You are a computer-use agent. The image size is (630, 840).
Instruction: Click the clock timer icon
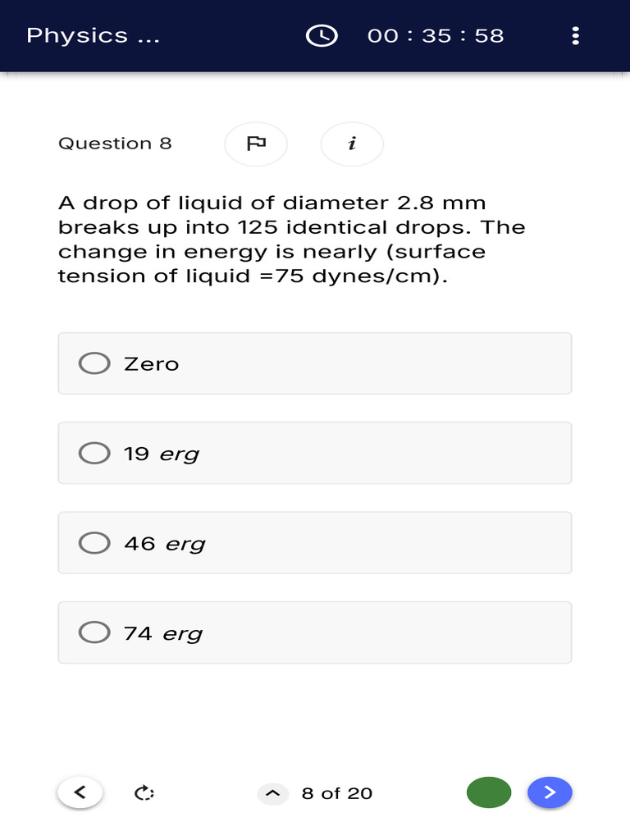pyautogui.click(x=322, y=35)
